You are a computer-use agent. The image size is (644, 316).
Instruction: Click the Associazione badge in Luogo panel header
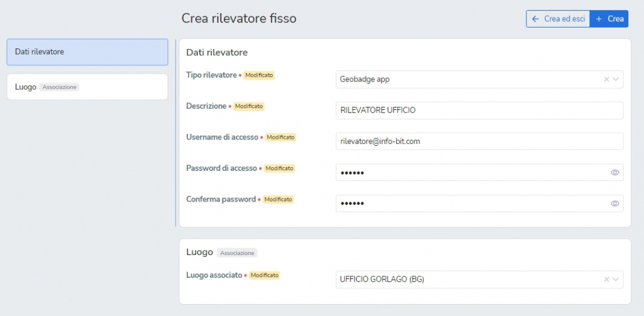click(237, 253)
